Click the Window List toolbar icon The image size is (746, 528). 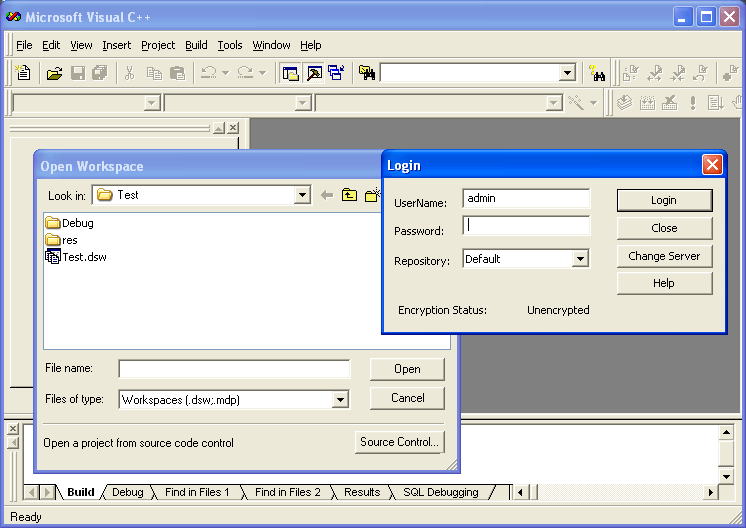(x=336, y=73)
